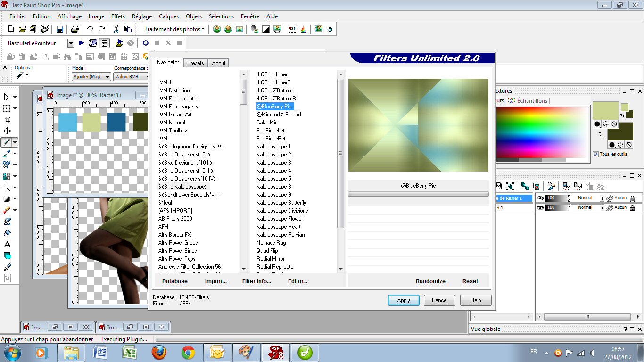The image size is (644, 362).
Task: Open the Effets menu
Action: 118,16
